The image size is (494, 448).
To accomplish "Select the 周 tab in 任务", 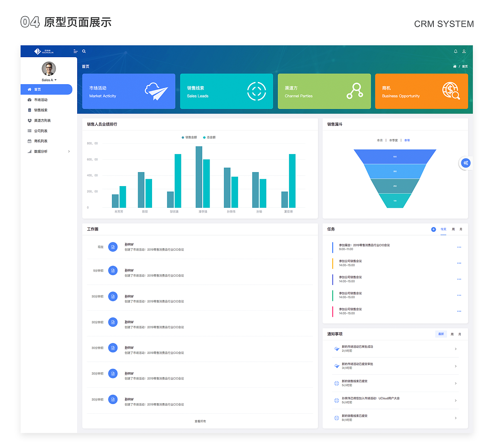I will click(453, 229).
